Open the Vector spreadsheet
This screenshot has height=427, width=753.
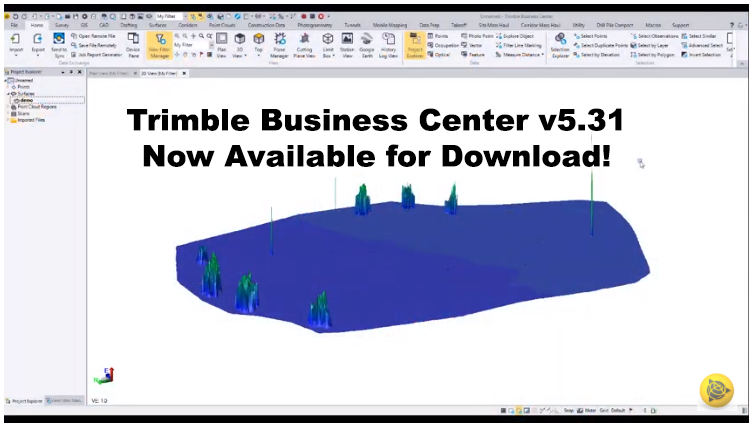pos(472,45)
